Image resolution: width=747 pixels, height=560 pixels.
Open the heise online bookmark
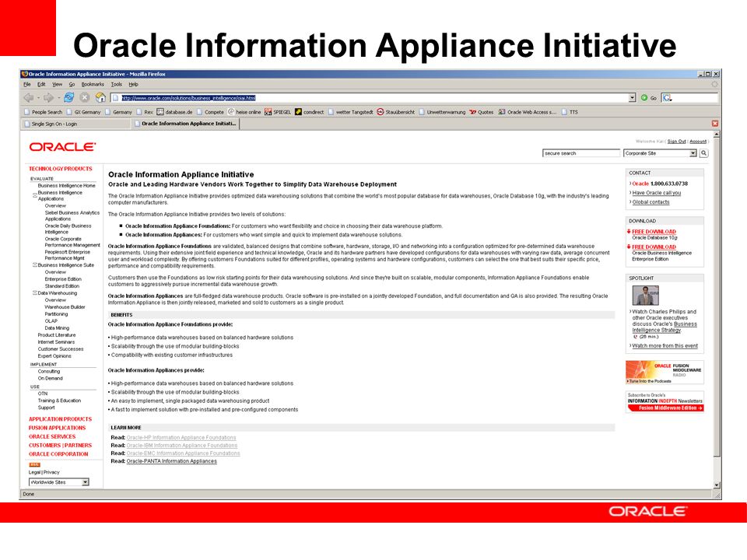[244, 112]
